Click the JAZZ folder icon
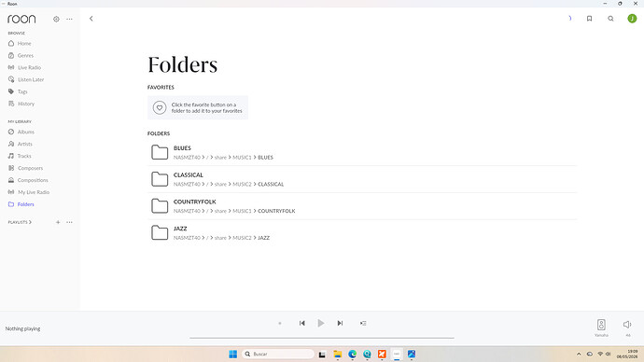The width and height of the screenshot is (644, 362). coord(160,232)
